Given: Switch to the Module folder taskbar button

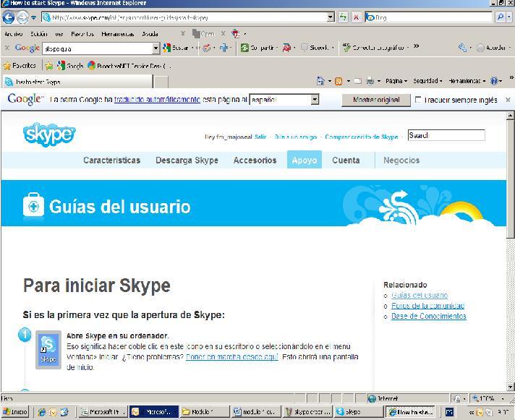Looking at the screenshot, I should [205, 412].
